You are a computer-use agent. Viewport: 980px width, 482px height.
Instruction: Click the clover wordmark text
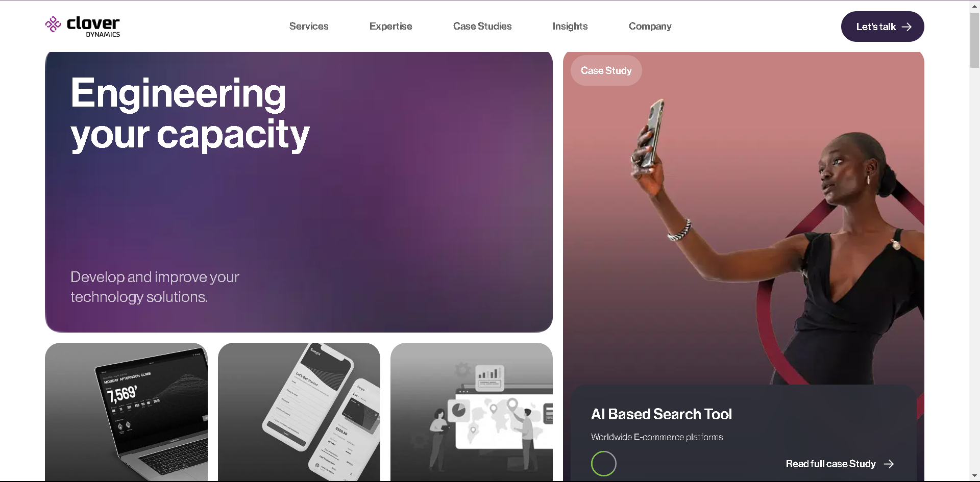pos(93,23)
